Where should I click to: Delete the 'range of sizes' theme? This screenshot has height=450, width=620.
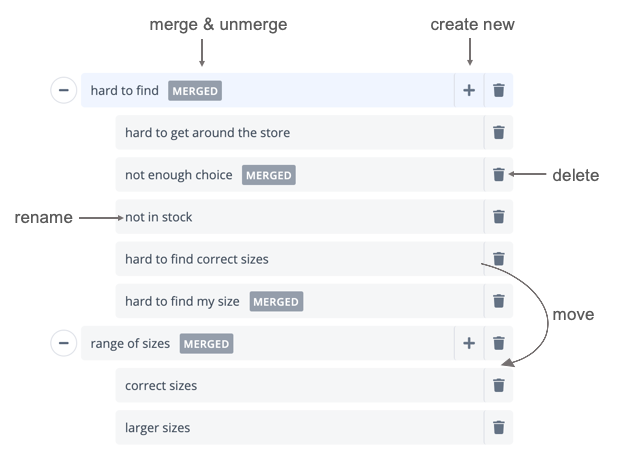click(x=499, y=344)
